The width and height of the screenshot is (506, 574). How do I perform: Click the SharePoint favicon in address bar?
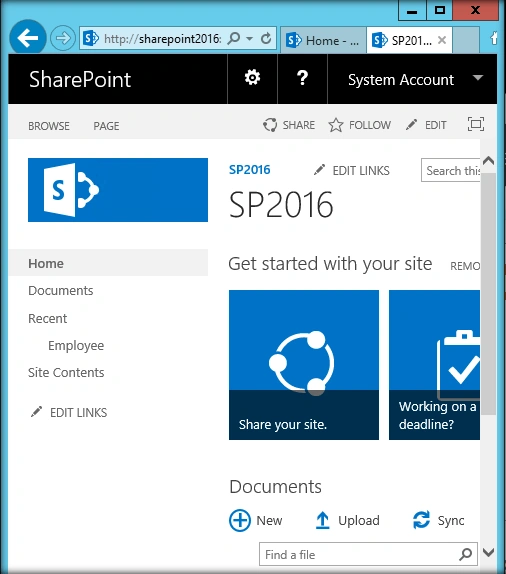(x=90, y=38)
